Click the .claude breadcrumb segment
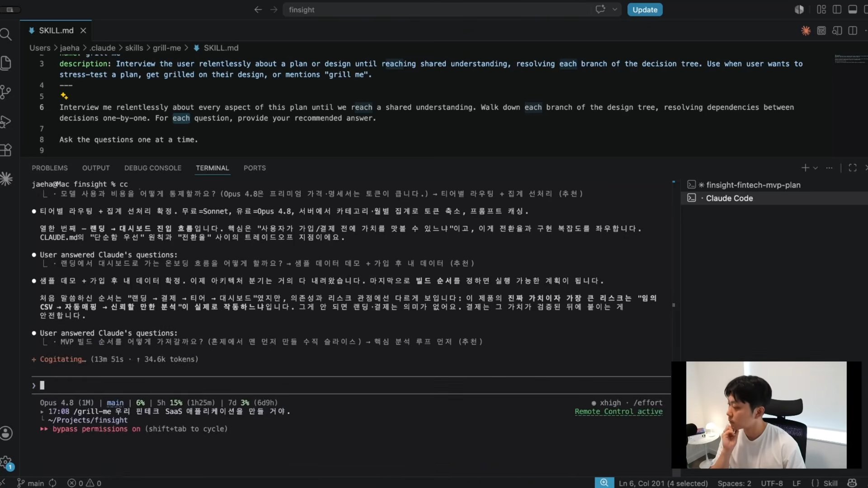This screenshot has width=868, height=488. pyautogui.click(x=102, y=48)
